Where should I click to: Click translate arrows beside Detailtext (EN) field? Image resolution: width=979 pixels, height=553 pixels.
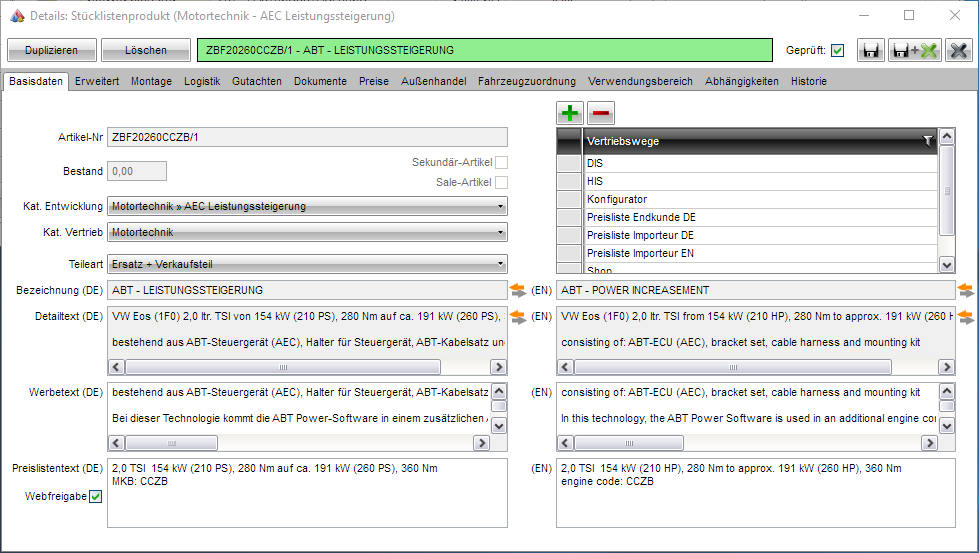coord(965,316)
